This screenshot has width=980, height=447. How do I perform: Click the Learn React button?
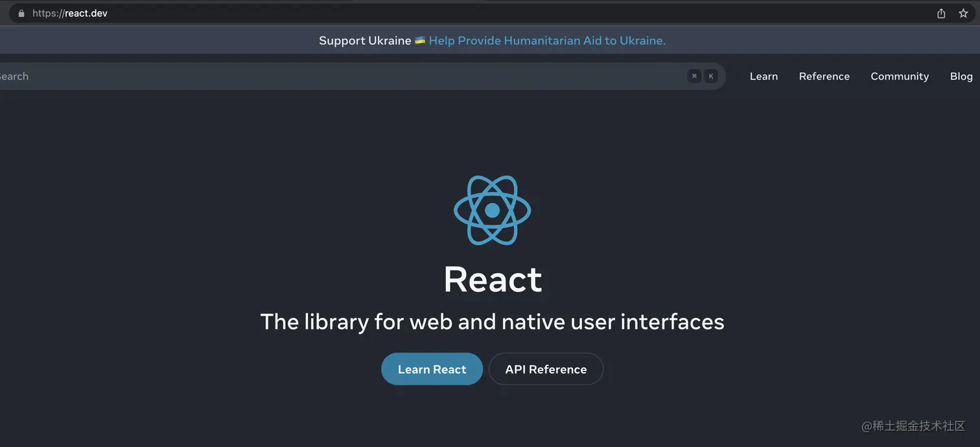coord(432,368)
